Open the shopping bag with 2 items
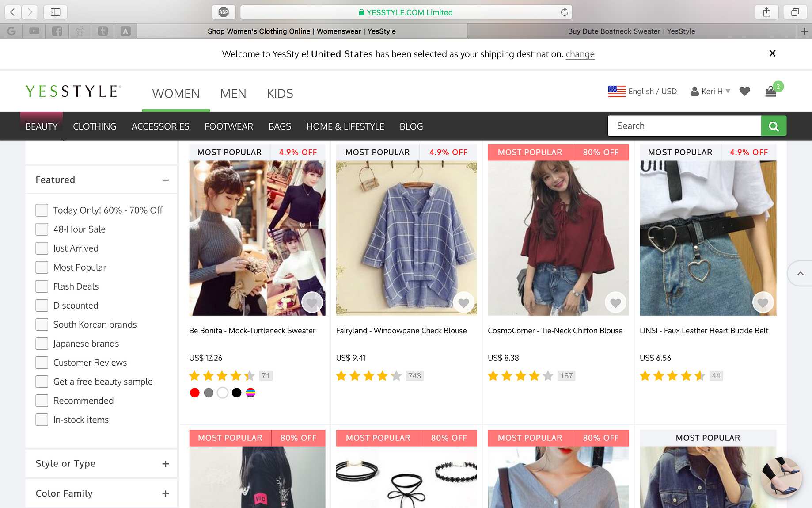 [x=771, y=91]
